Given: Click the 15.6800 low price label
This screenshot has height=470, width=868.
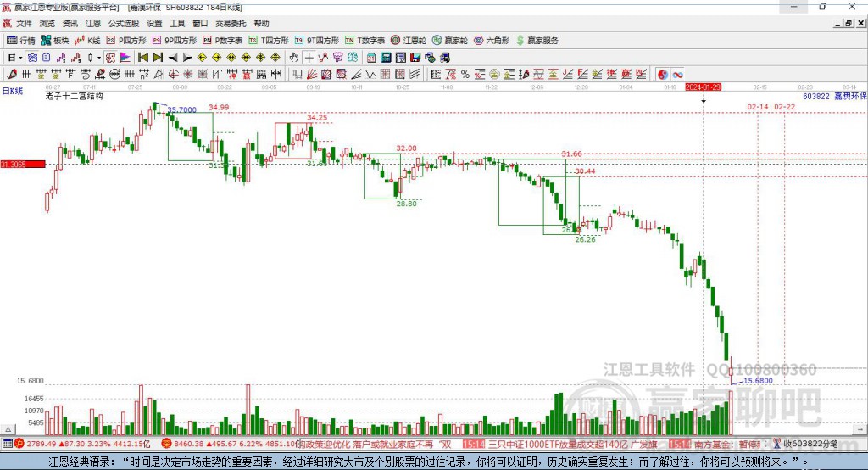Looking at the screenshot, I should [x=758, y=381].
